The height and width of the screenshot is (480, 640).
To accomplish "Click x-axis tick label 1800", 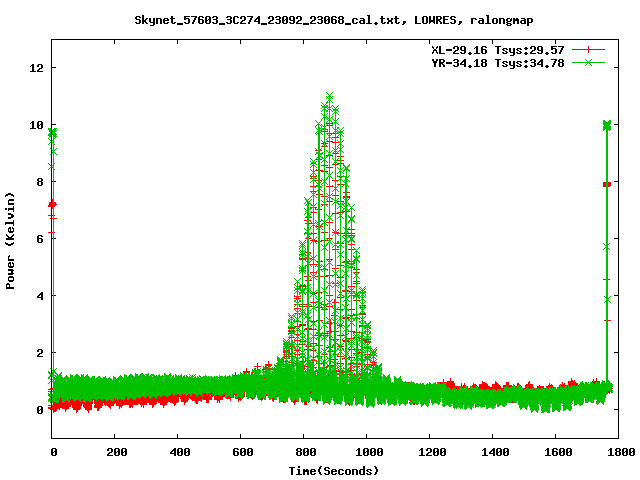I will (x=621, y=452).
